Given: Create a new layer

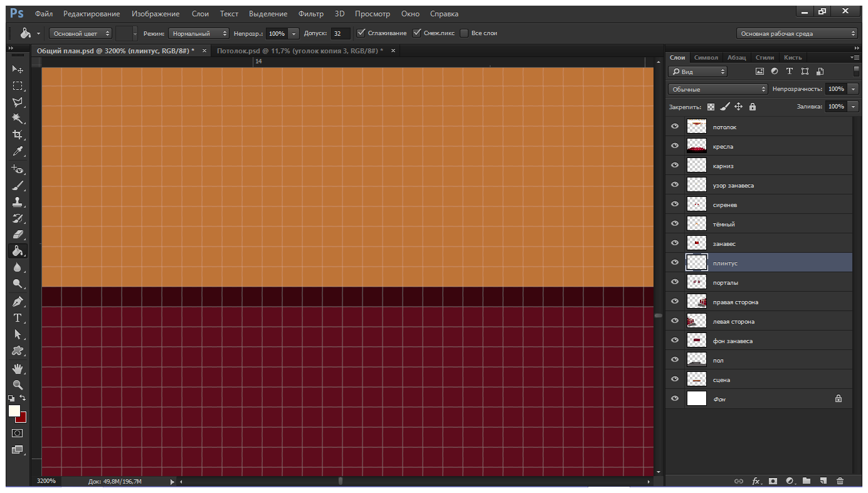Looking at the screenshot, I should (x=823, y=481).
